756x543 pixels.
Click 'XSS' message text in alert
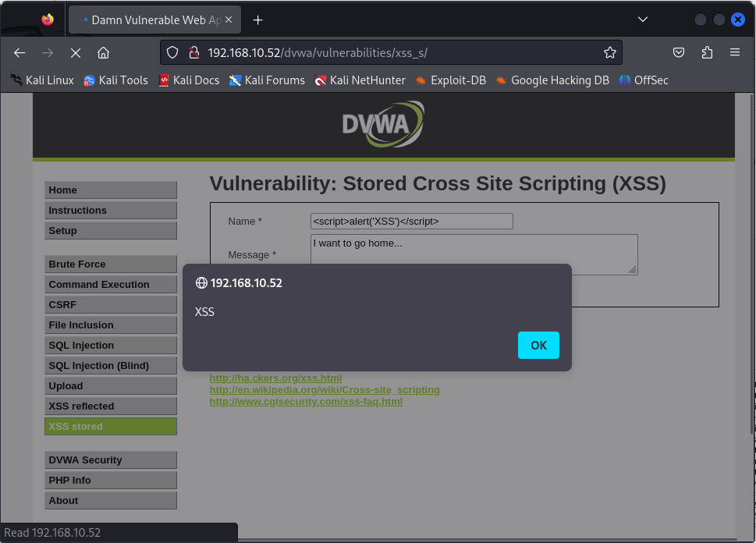tap(204, 312)
